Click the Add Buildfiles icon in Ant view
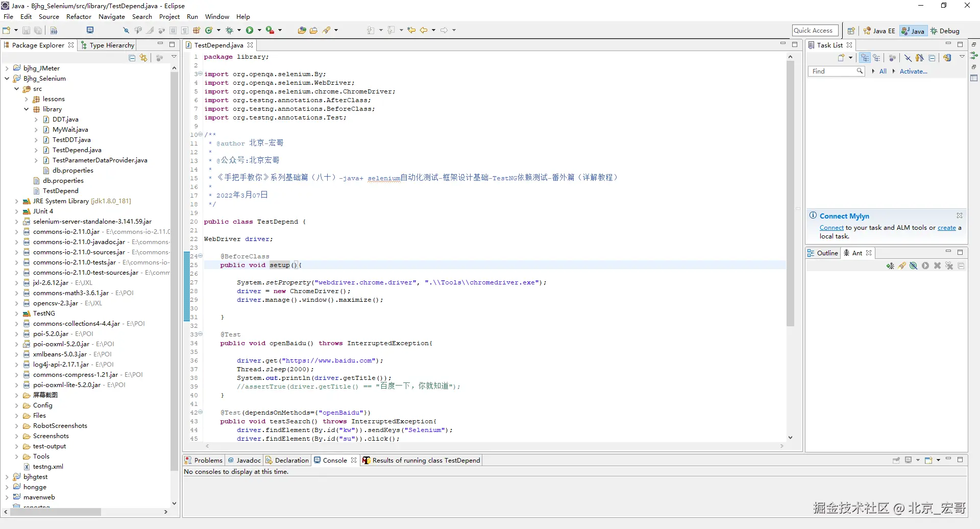Image resolution: width=980 pixels, height=529 pixels. pos(890,266)
